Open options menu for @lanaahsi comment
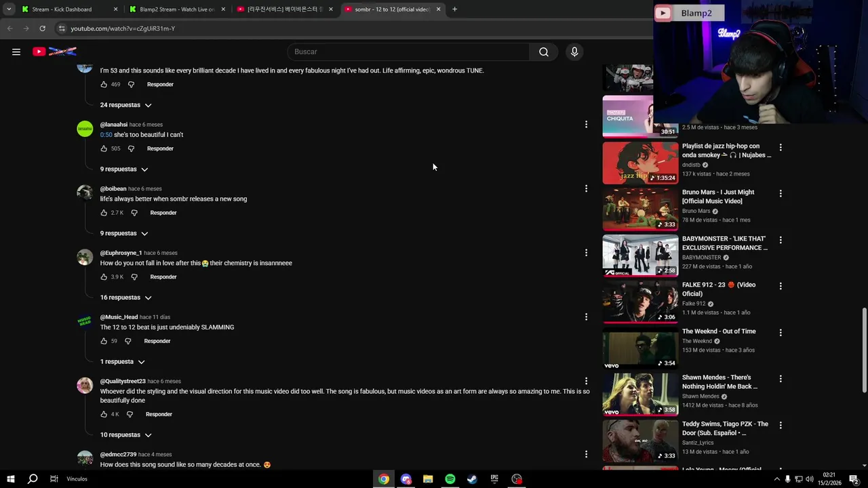This screenshot has height=488, width=868. coord(586,124)
